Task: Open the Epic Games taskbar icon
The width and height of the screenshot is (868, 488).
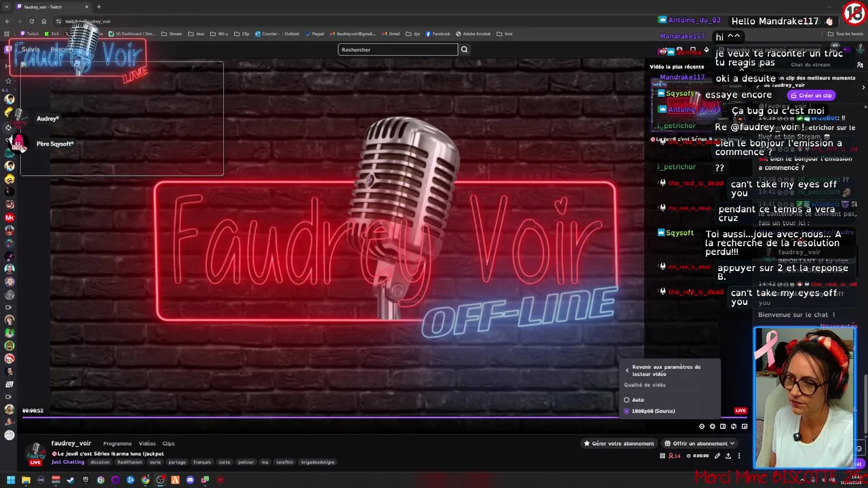Action: (85, 480)
